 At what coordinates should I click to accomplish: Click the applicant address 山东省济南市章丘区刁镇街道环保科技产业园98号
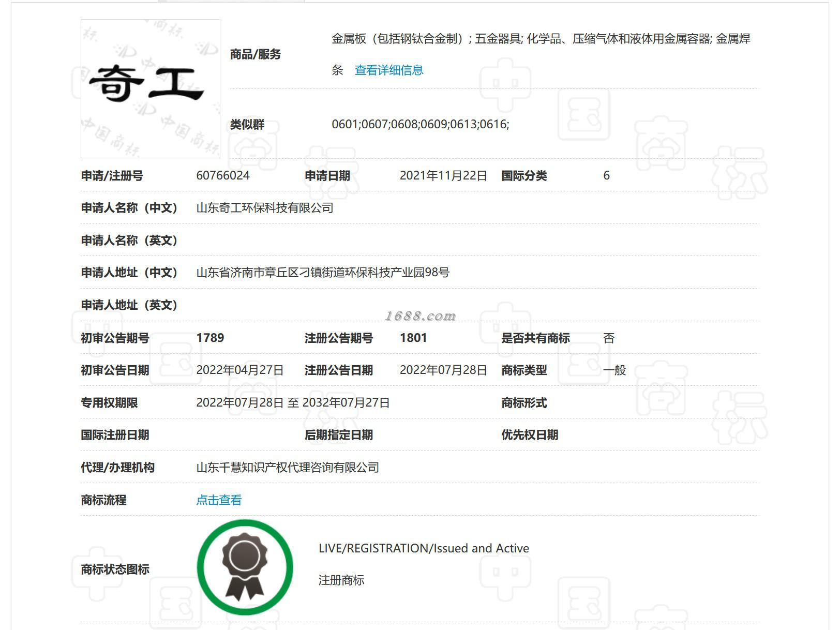point(323,273)
